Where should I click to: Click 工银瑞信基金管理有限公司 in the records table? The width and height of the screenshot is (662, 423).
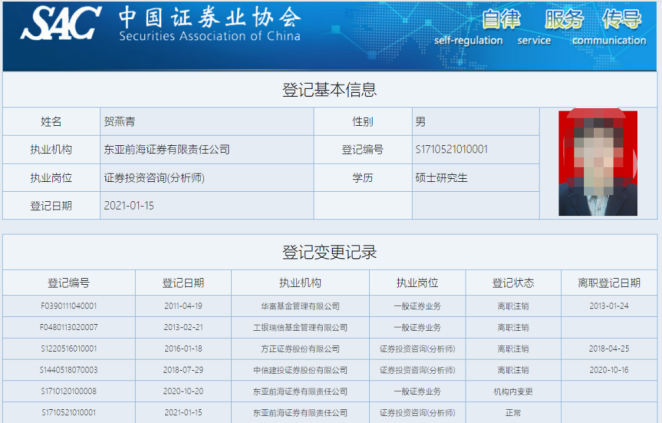tap(297, 327)
